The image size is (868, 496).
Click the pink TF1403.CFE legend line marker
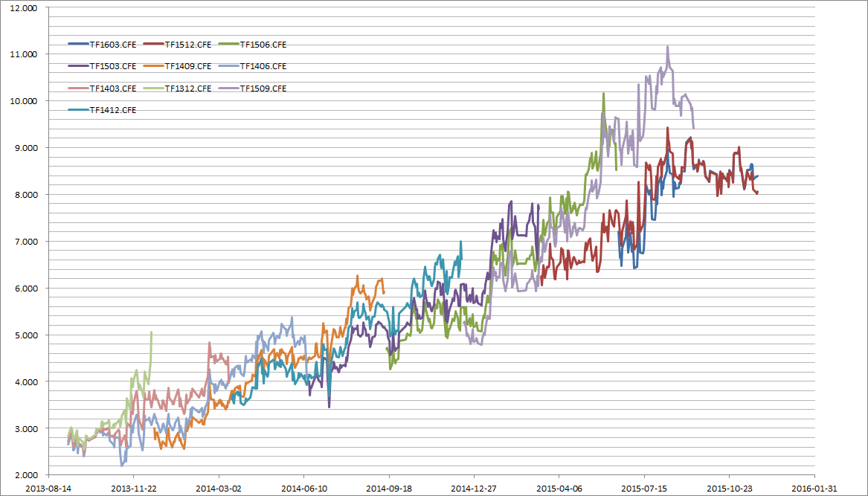click(78, 88)
